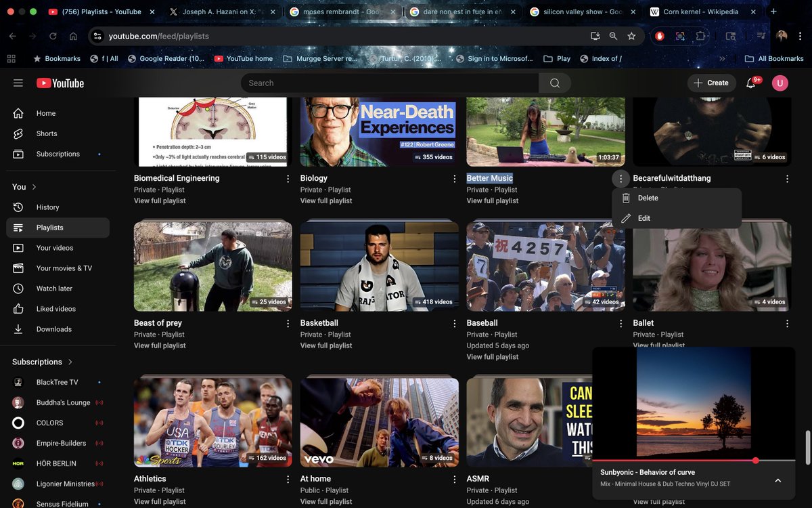Open Your movies & TV
The width and height of the screenshot is (812, 508).
coord(58,268)
